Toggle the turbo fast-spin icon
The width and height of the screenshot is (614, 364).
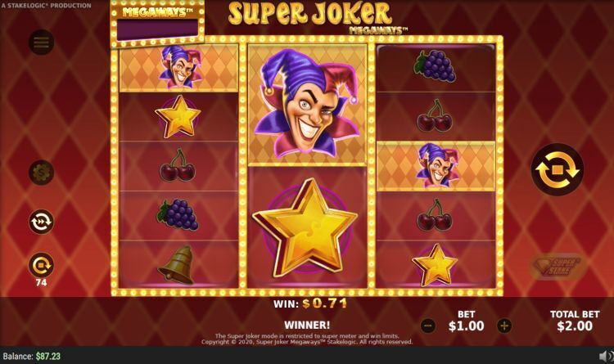pos(41,222)
